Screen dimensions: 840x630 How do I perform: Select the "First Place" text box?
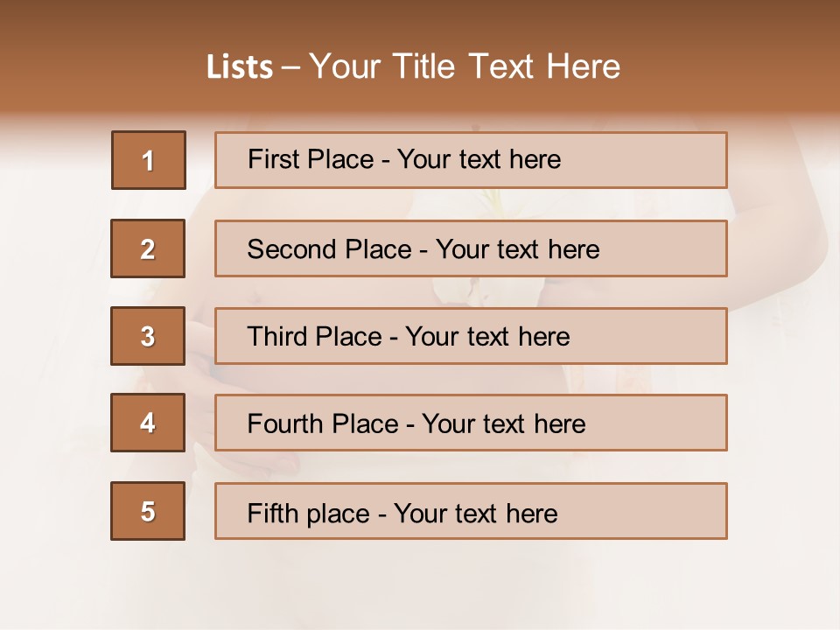[x=471, y=160]
